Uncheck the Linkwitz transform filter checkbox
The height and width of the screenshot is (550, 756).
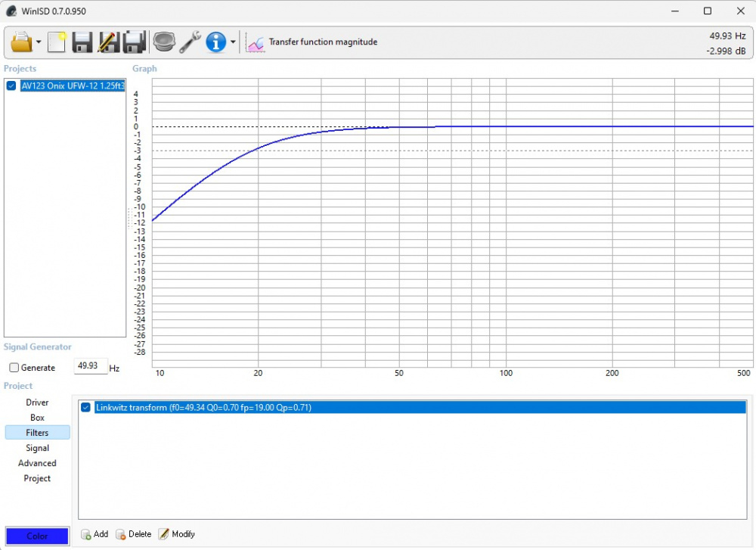tap(85, 408)
